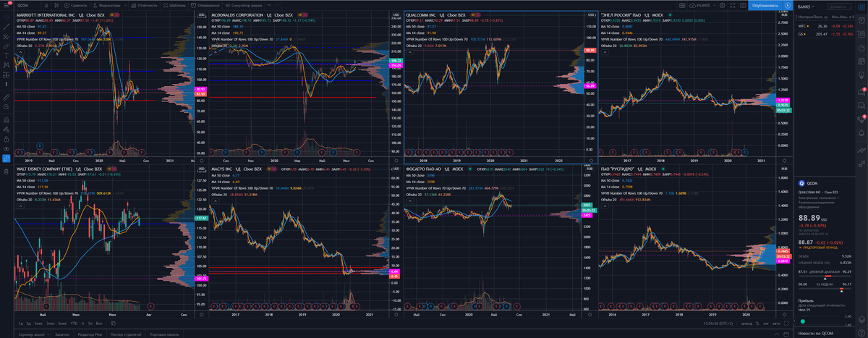Toggle the flag marker beside McDonalds chart title
Viewport: 868px width, 338px height.
pyautogui.click(x=302, y=14)
